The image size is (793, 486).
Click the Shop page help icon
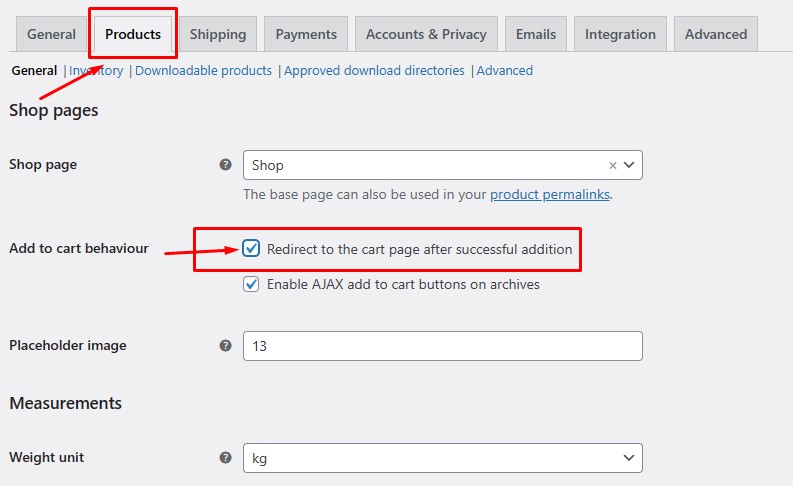(225, 165)
